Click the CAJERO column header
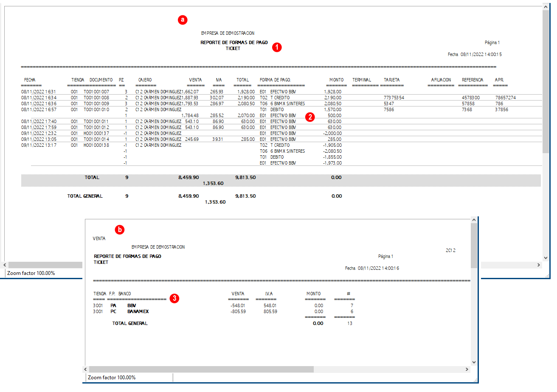Image resolution: width=557 pixels, height=392 pixels. tap(145, 80)
